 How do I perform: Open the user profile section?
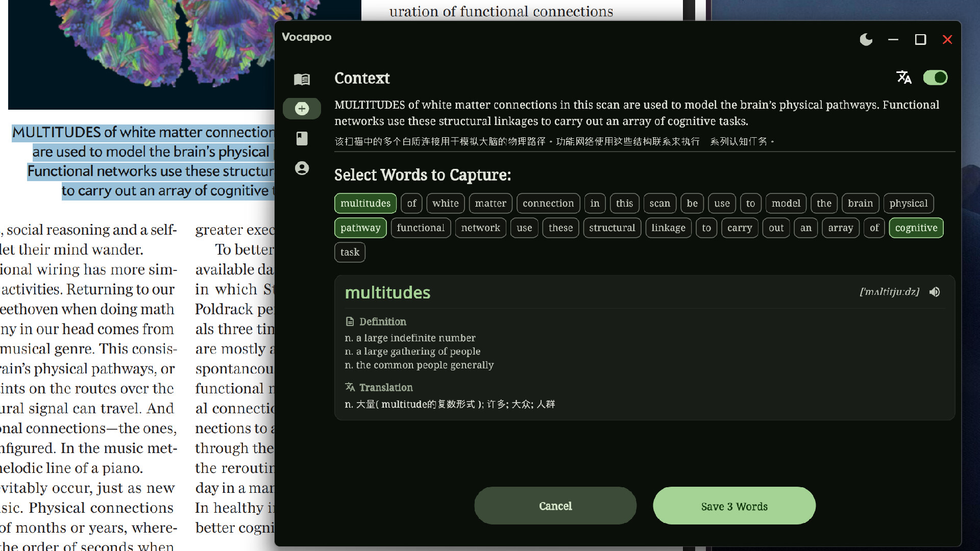coord(302,168)
